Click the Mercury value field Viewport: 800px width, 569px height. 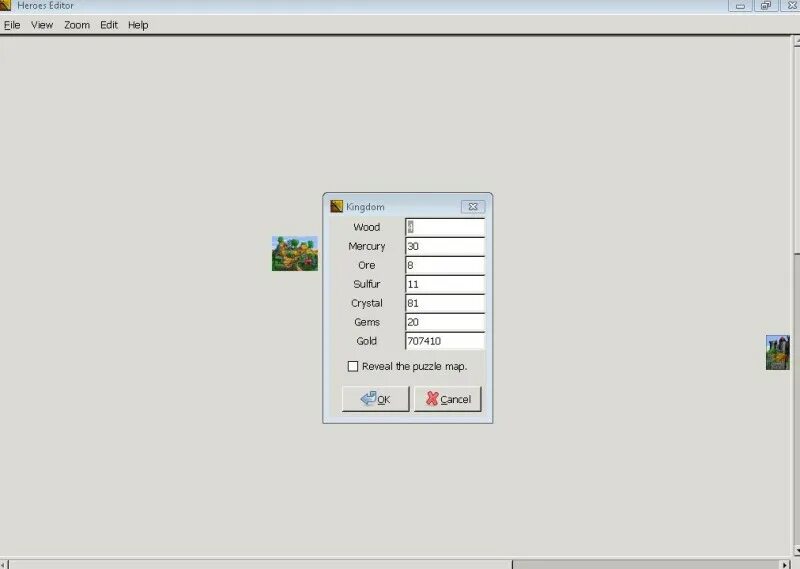tap(445, 246)
